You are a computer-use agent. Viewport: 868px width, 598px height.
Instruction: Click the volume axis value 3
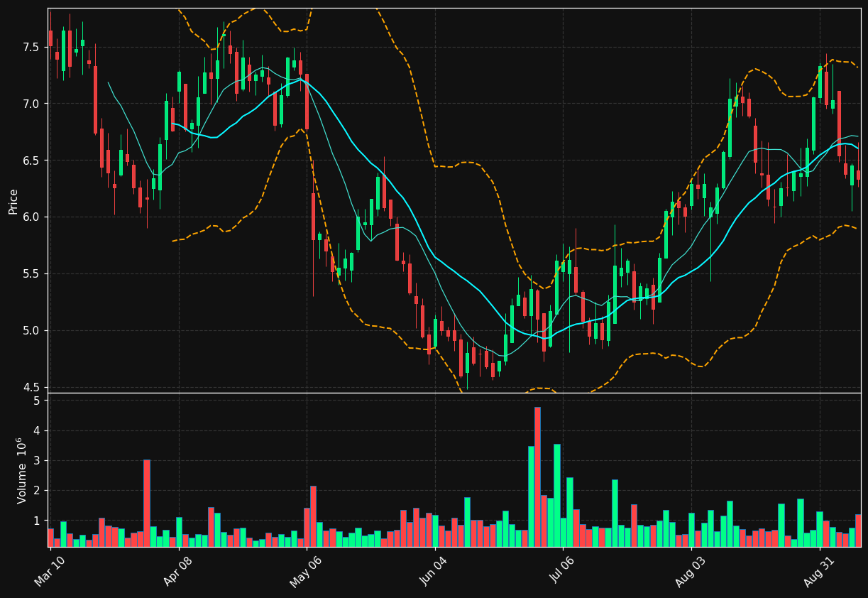(x=37, y=460)
